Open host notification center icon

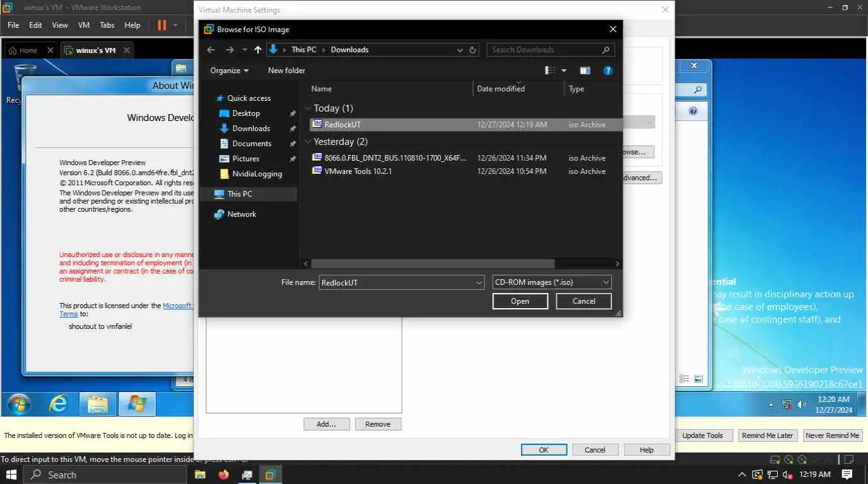[847, 475]
